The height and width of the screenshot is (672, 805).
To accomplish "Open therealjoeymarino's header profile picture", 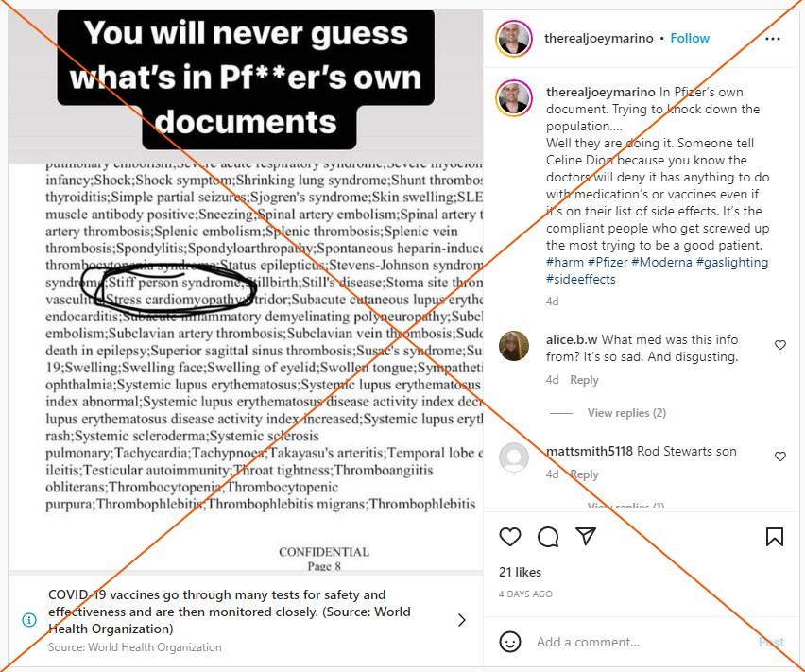I will [514, 39].
